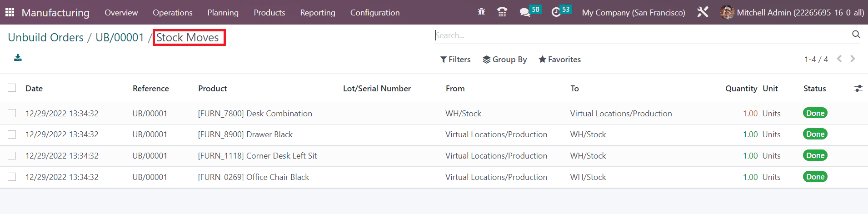Open the Reporting menu

pyautogui.click(x=318, y=13)
